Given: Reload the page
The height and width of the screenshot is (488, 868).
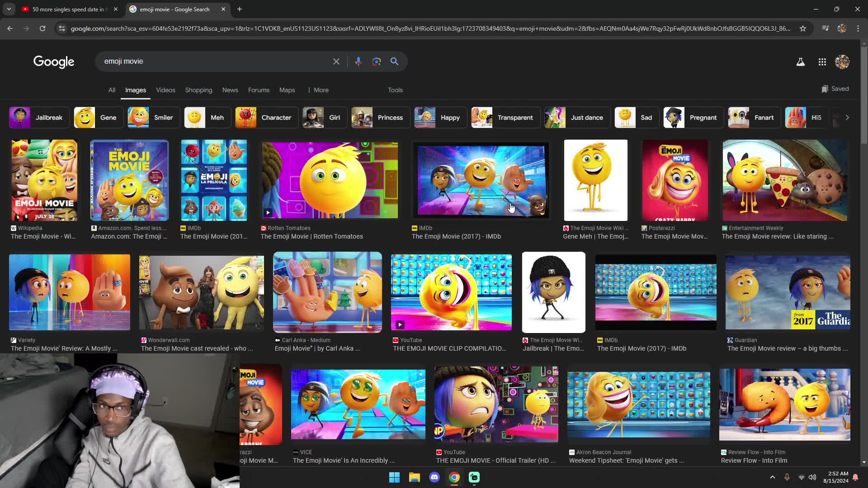Looking at the screenshot, I should (42, 28).
